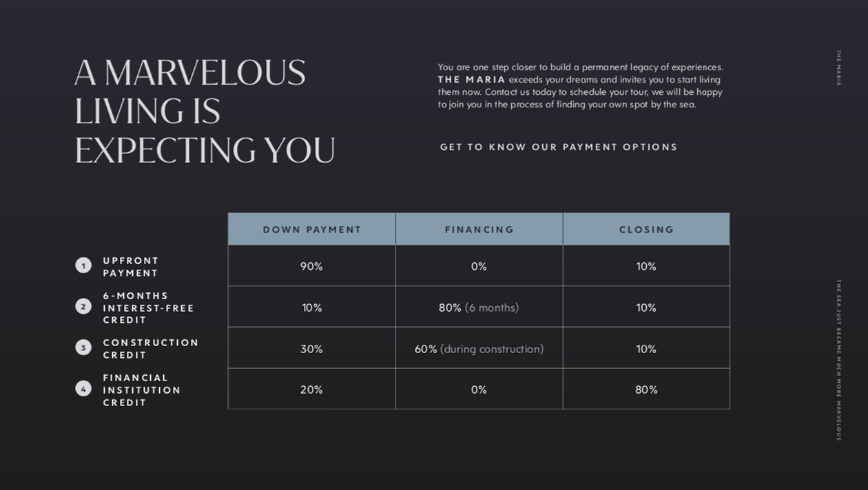Click the number 4 circle icon

(x=83, y=389)
